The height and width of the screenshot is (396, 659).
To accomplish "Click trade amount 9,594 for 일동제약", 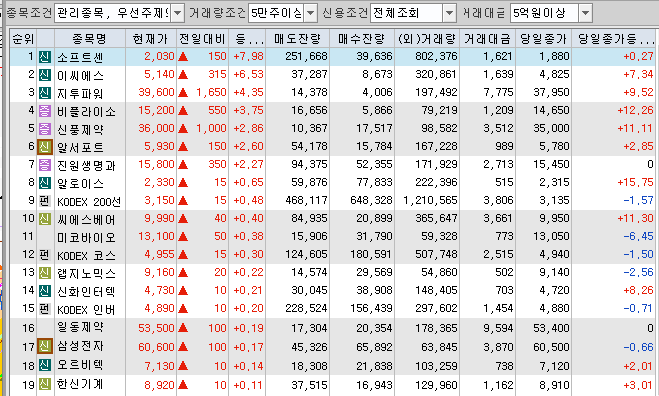I will coord(498,328).
